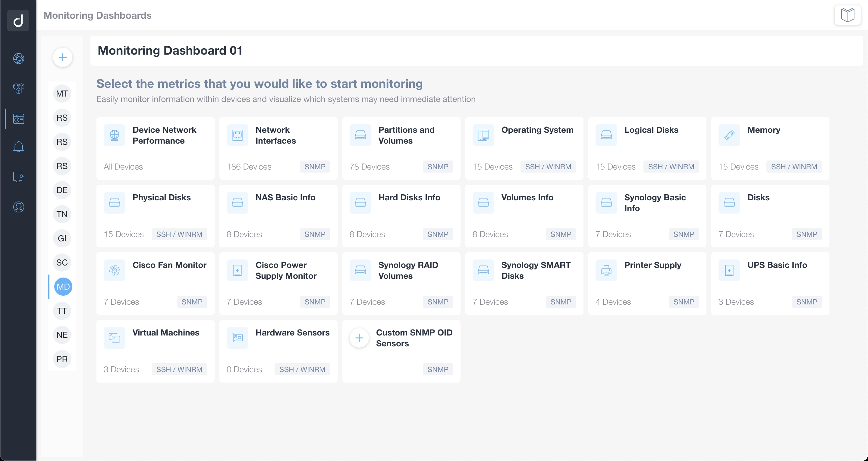This screenshot has height=461, width=868.
Task: Click the Physical Disks drive icon
Action: [115, 202]
